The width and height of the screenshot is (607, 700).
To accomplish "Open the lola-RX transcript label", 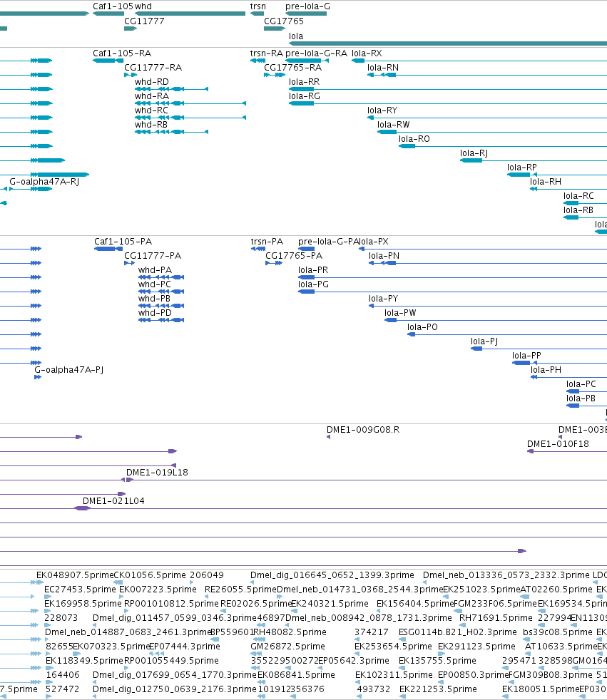I will coord(367,53).
